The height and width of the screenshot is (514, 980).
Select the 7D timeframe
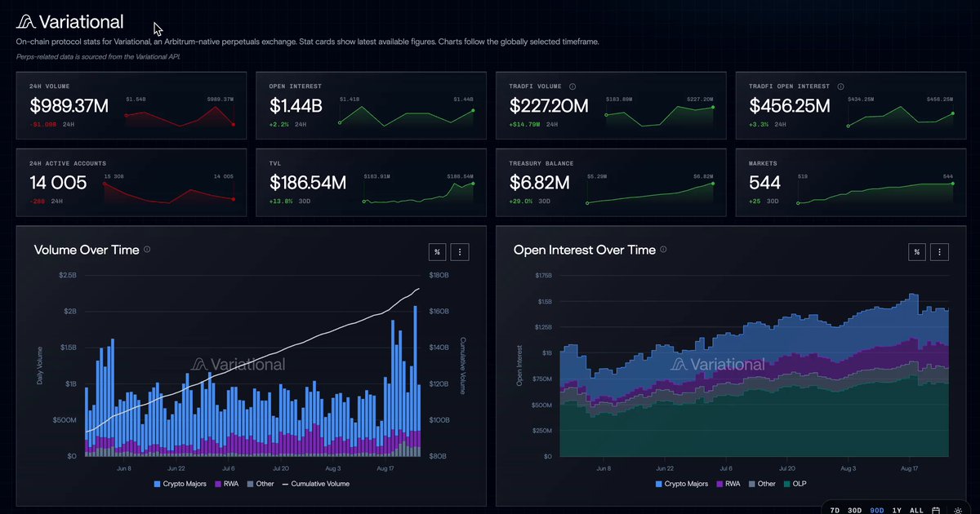click(x=835, y=510)
